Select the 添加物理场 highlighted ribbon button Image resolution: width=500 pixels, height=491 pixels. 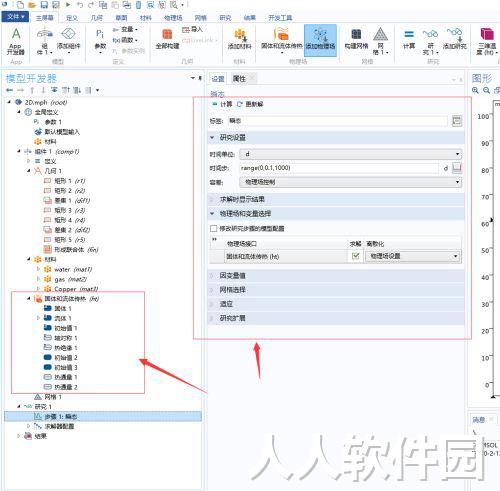tap(320, 39)
